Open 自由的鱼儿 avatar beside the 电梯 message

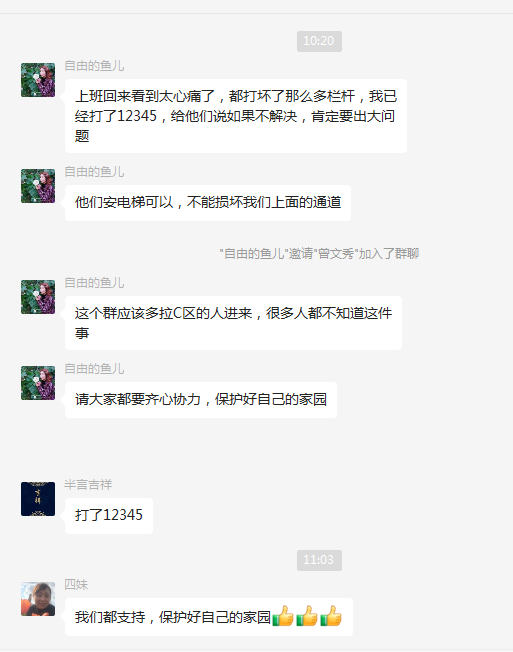38,186
